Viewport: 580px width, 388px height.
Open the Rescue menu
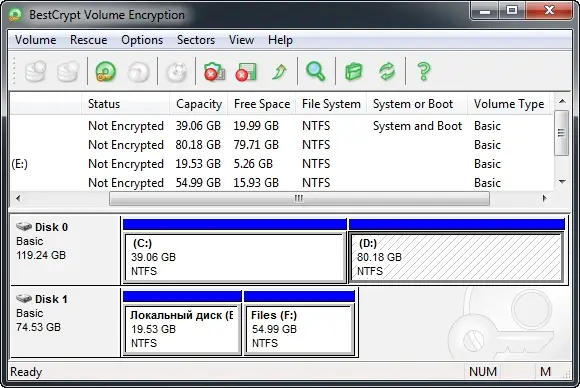(88, 40)
